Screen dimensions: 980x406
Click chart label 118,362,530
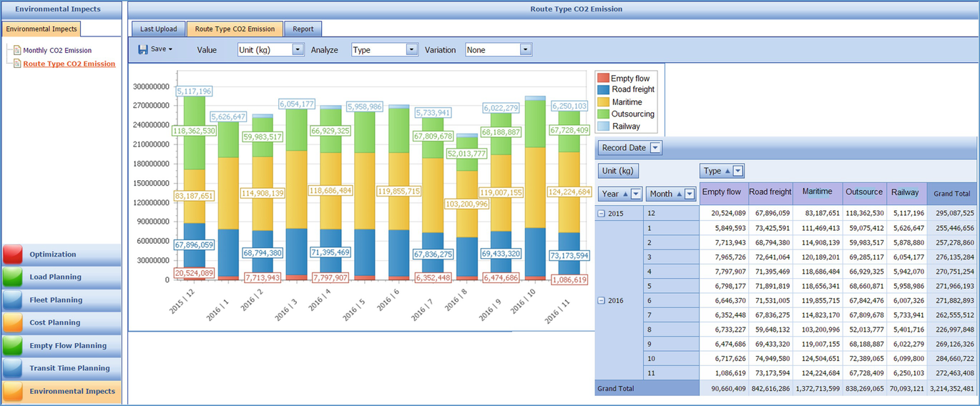coord(193,131)
